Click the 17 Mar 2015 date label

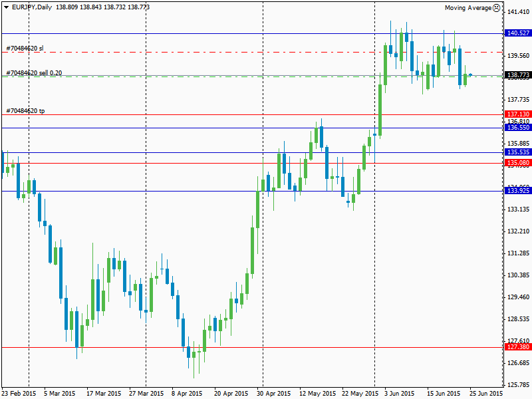(104, 394)
